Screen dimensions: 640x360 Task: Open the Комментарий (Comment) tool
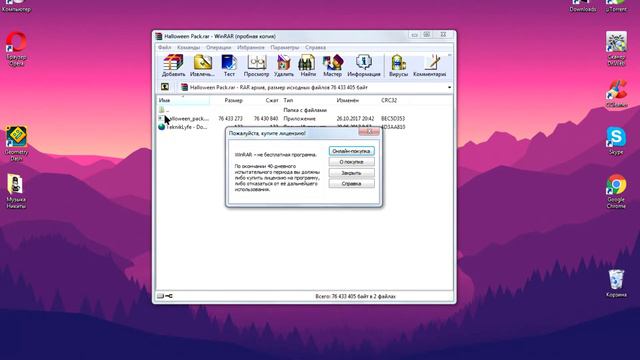(x=429, y=65)
